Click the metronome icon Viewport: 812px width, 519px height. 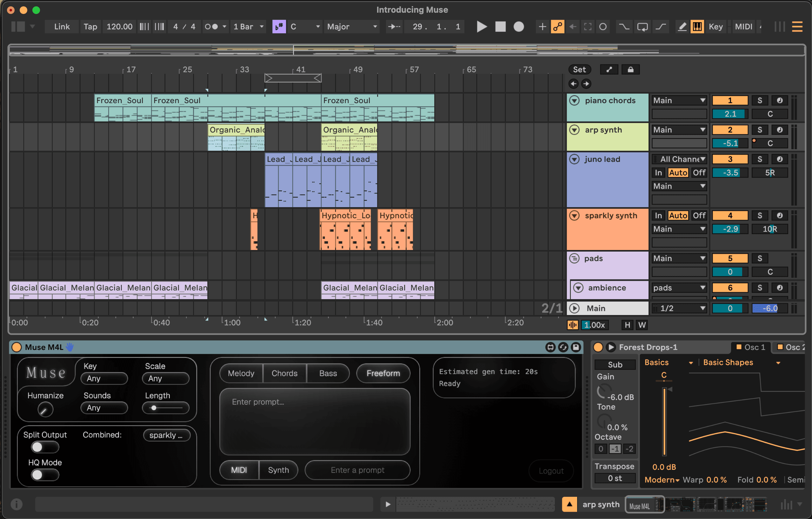pos(211,27)
